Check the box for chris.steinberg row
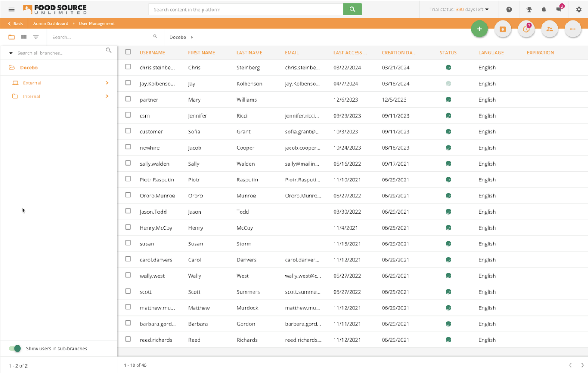The width and height of the screenshot is (588, 373). [128, 67]
